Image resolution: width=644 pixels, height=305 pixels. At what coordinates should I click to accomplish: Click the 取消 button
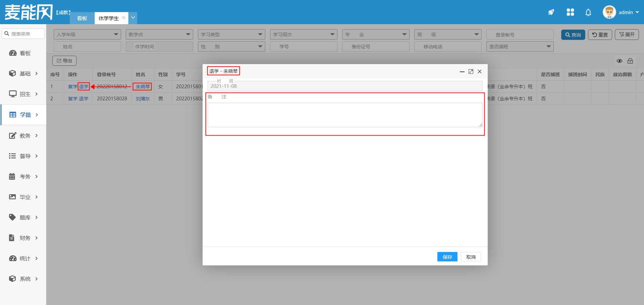point(471,257)
